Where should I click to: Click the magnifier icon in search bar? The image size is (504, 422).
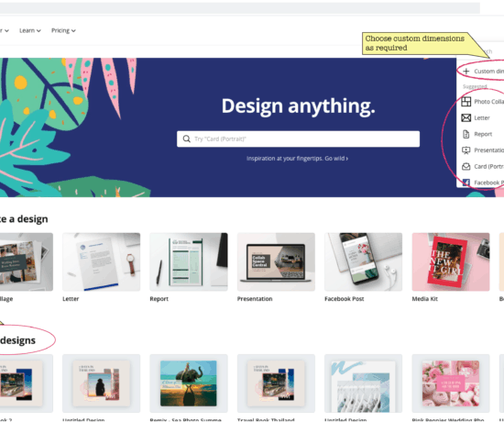pos(186,139)
